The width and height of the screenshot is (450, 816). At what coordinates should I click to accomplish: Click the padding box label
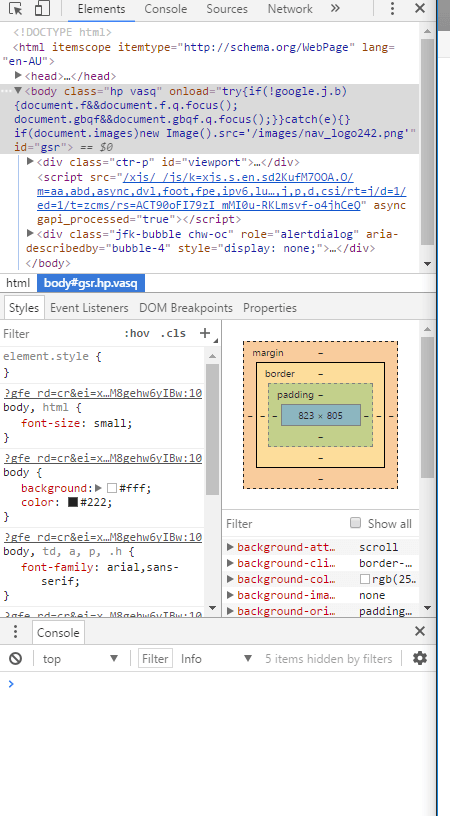295,394
